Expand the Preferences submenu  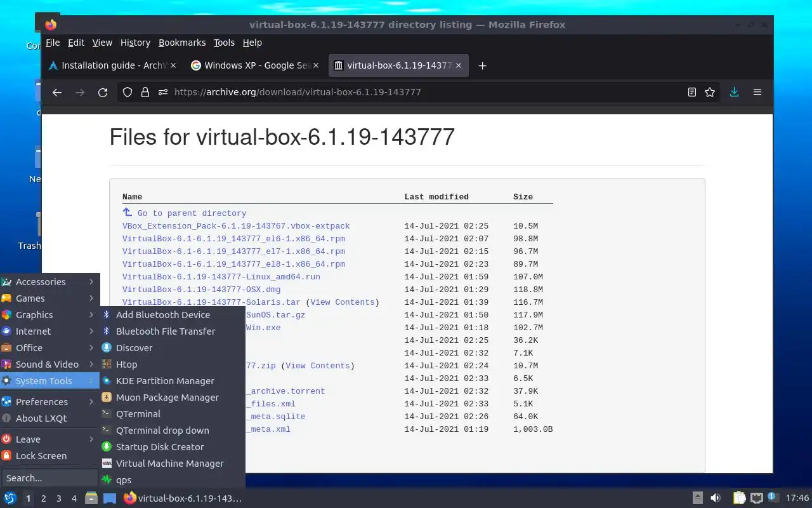tap(49, 402)
